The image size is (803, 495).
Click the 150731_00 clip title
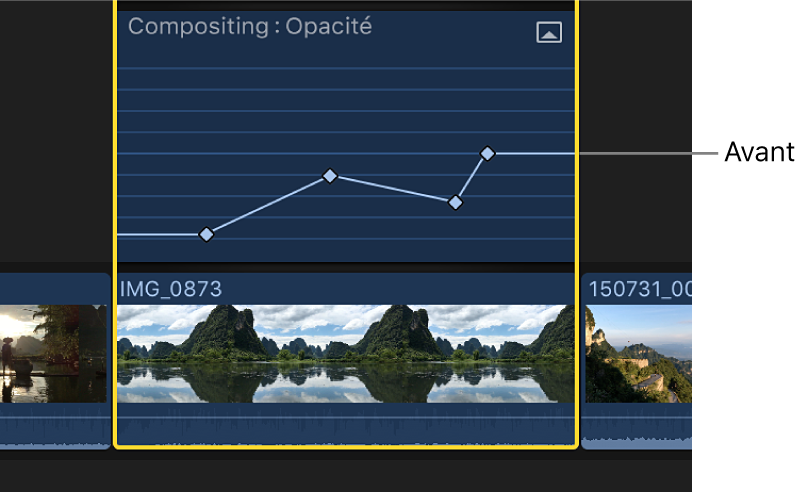[640, 289]
